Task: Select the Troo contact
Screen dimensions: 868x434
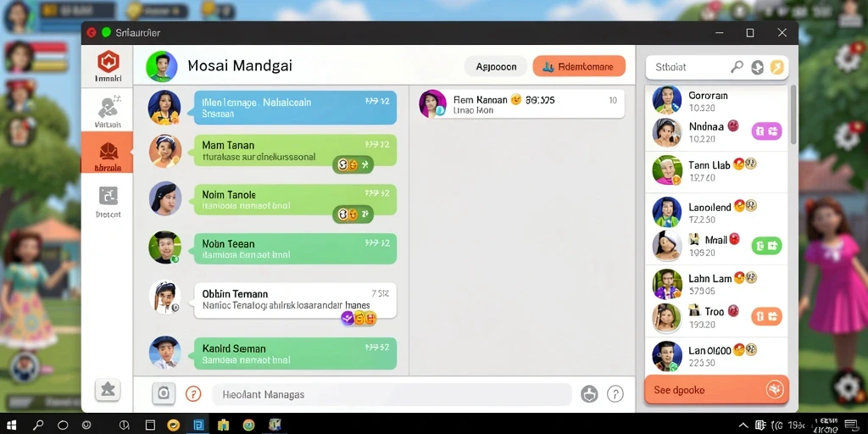Action: click(716, 317)
